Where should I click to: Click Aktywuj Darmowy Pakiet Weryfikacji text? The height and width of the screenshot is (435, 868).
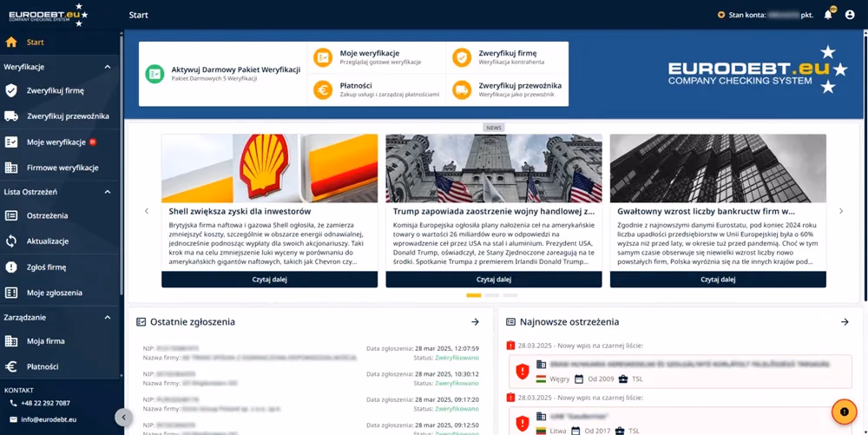pos(236,69)
